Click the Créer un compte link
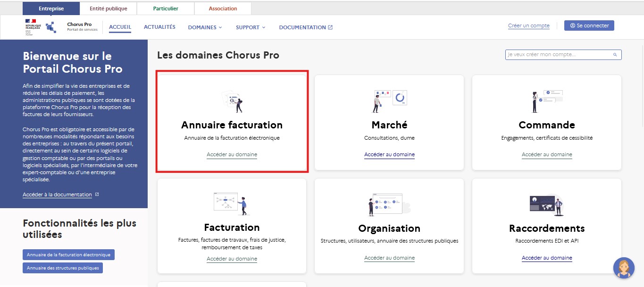The image size is (644, 287). (x=529, y=25)
